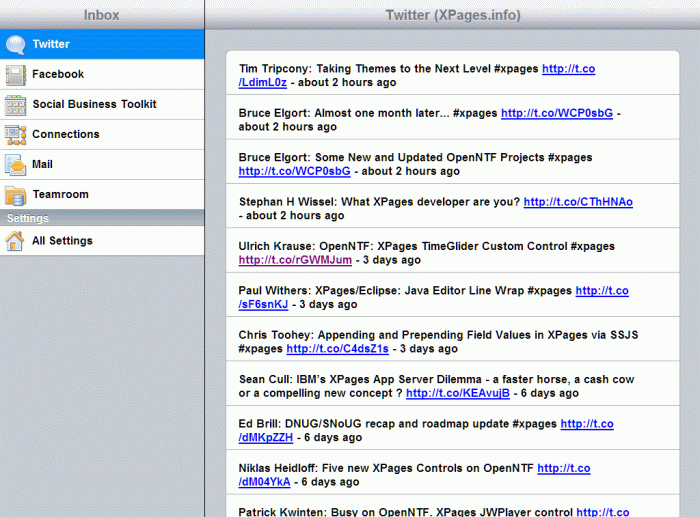The height and width of the screenshot is (517, 700).
Task: Open Patrick Kwinten's JWPlayer tweet link
Action: coord(603,512)
